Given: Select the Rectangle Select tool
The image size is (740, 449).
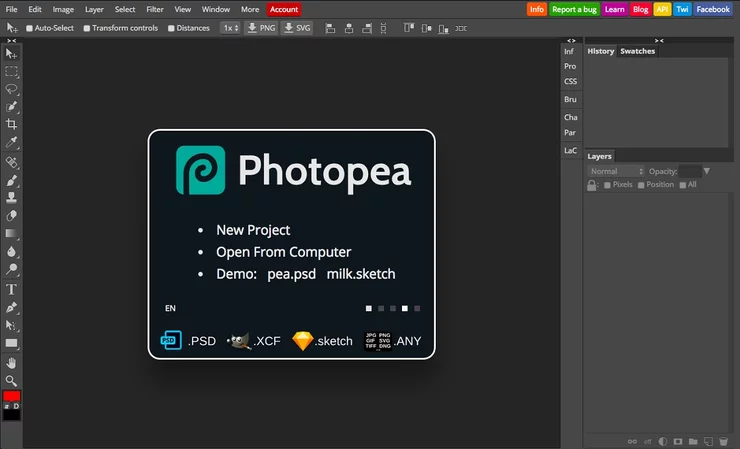Looking at the screenshot, I should click(11, 72).
